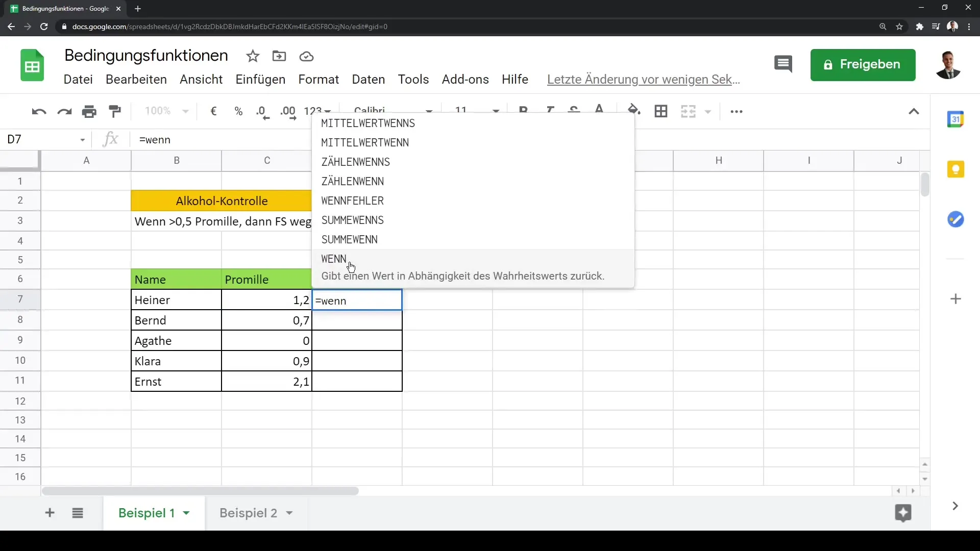
Task: Select WENN from the autocomplete dropdown
Action: (334, 258)
